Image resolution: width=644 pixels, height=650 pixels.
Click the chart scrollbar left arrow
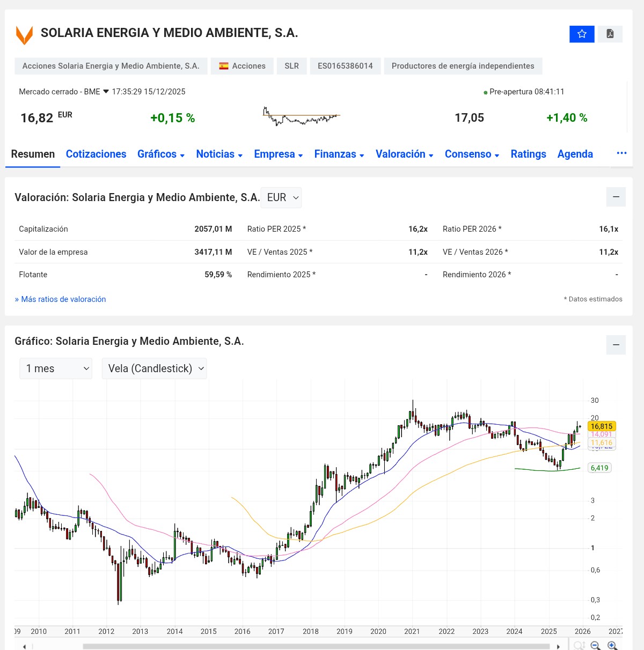click(24, 646)
